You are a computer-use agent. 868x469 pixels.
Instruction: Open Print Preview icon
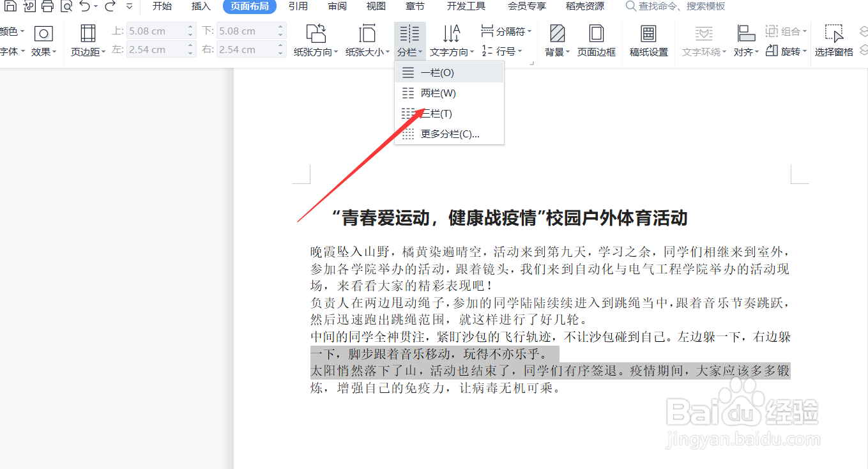[66, 6]
